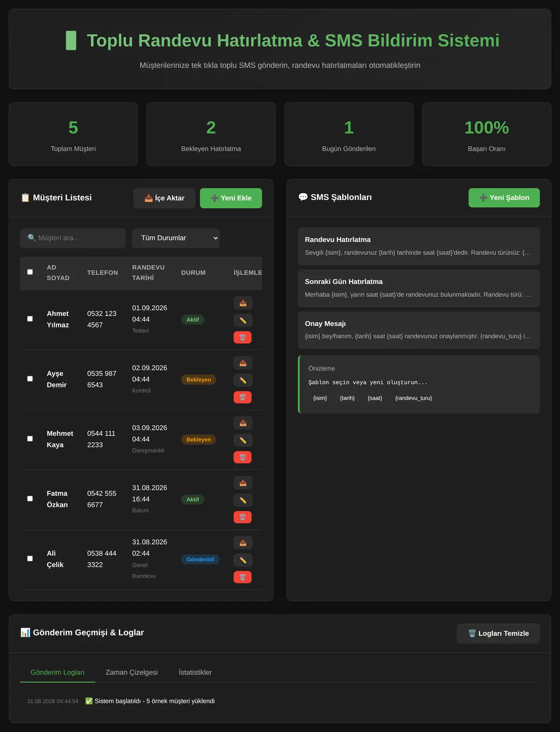Switch to the Gönderim Logları tab

pyautogui.click(x=57, y=672)
